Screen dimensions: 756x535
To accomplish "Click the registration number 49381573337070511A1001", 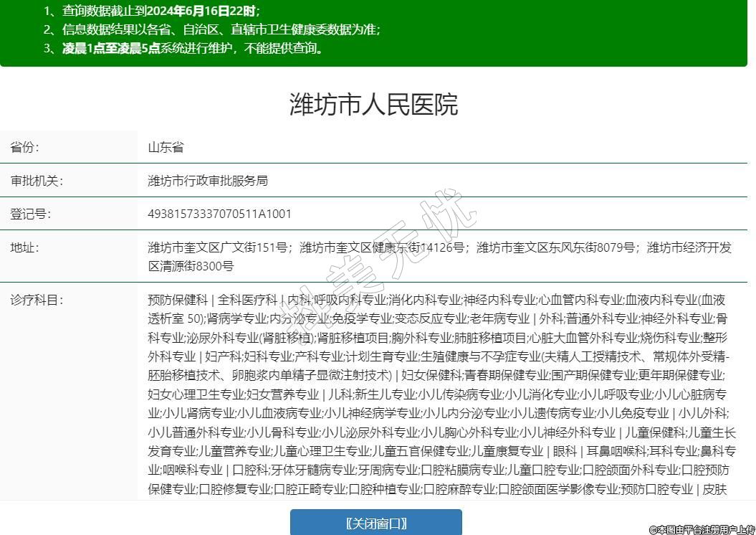I will pyautogui.click(x=219, y=214).
